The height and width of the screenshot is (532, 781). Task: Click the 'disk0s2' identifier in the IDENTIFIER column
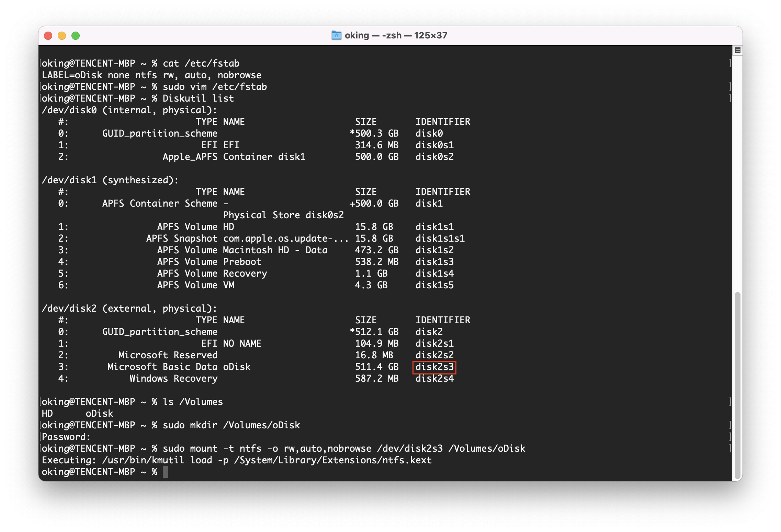click(434, 157)
